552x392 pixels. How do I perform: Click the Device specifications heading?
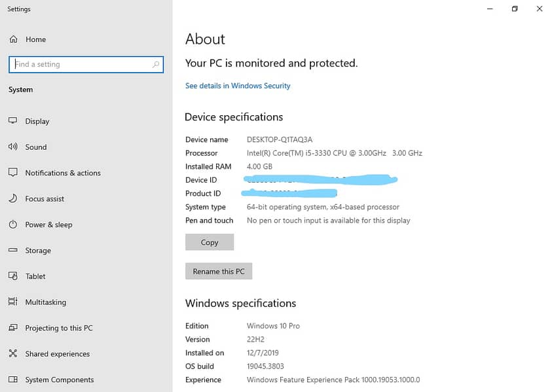(234, 117)
